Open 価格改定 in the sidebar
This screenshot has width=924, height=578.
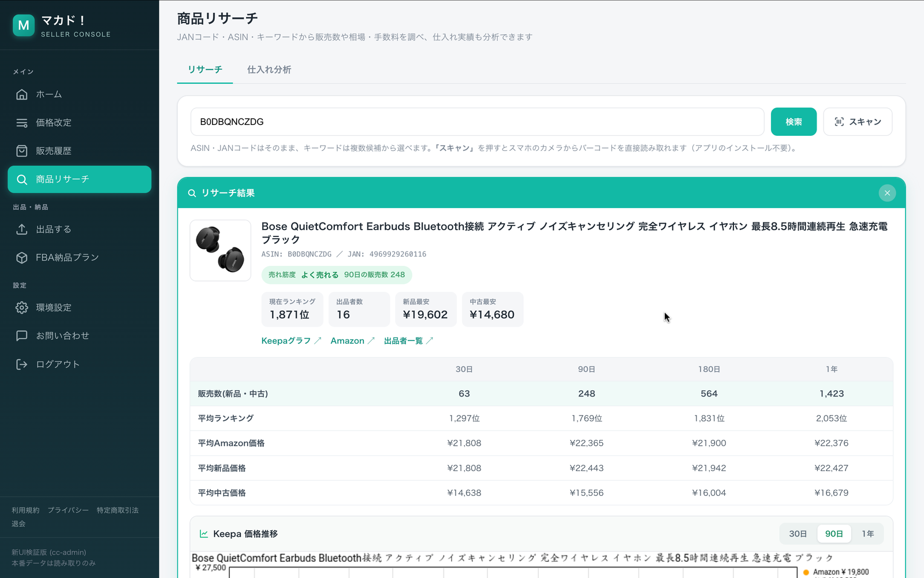click(80, 123)
